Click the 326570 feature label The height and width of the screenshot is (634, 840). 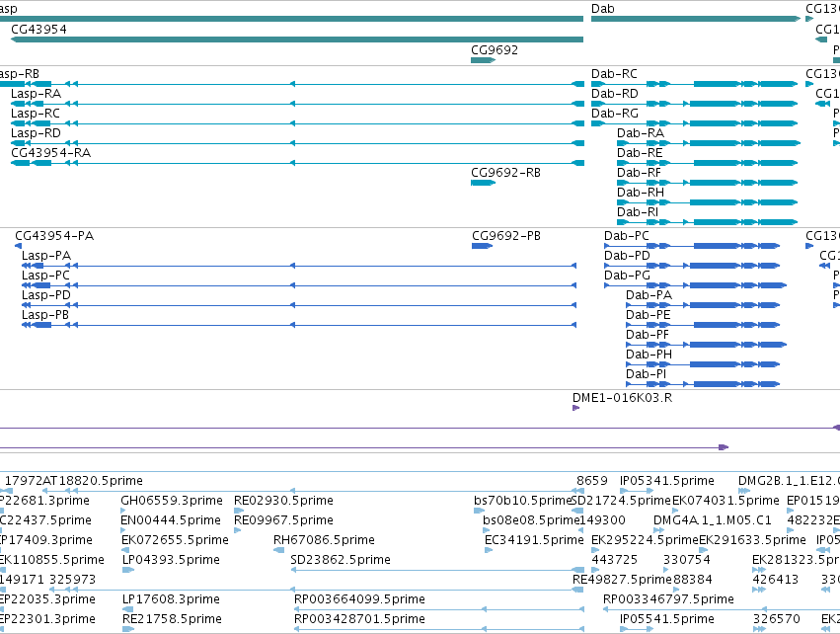(x=777, y=619)
